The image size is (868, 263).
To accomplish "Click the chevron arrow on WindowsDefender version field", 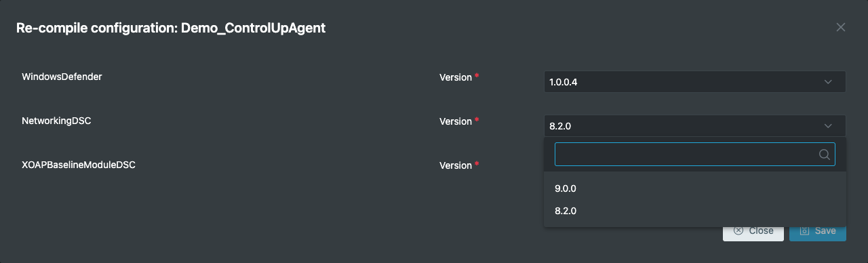I will click(828, 82).
